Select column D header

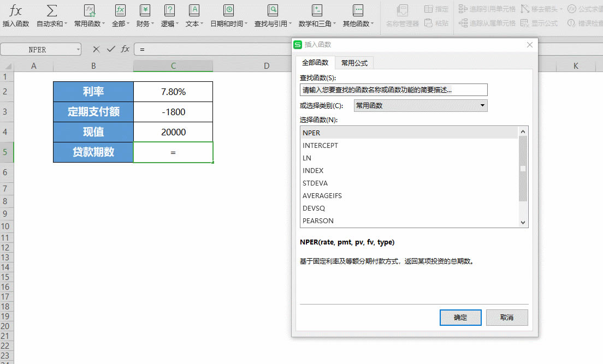pyautogui.click(x=267, y=65)
